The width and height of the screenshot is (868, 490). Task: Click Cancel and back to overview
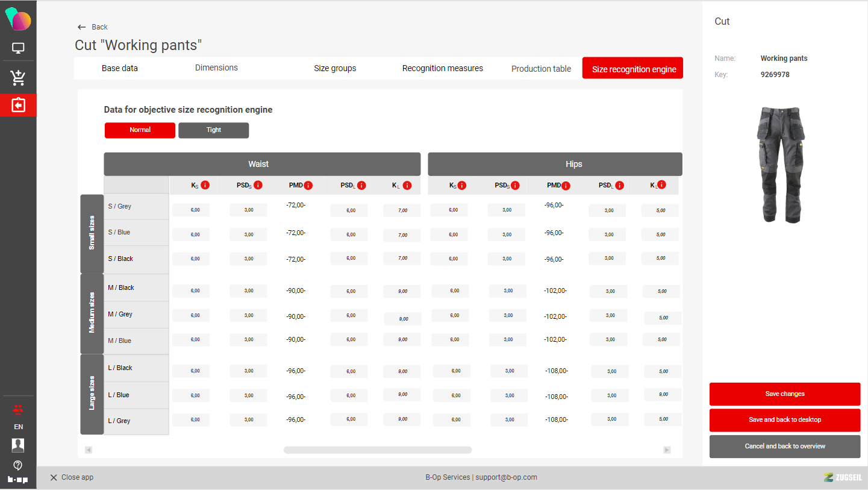point(784,447)
